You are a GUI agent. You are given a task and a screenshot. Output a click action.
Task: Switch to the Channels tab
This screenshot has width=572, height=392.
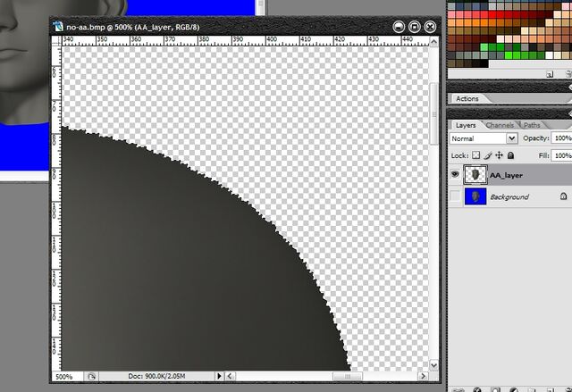[500, 125]
